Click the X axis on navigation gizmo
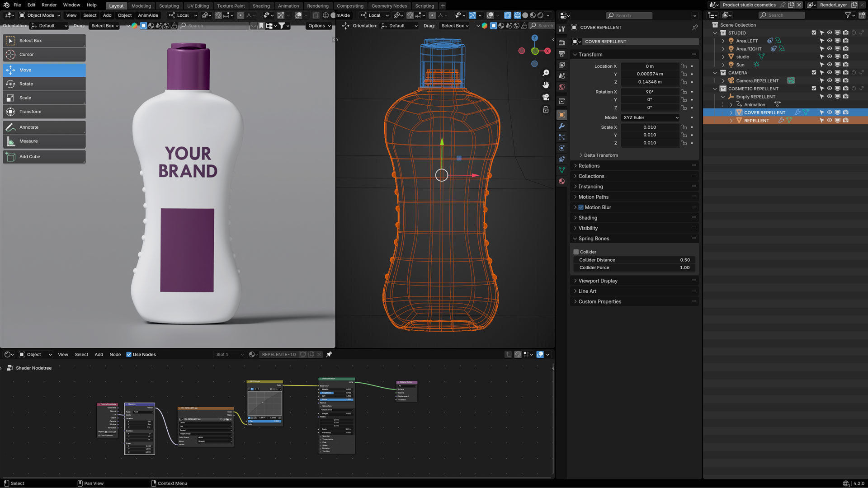 tap(547, 51)
